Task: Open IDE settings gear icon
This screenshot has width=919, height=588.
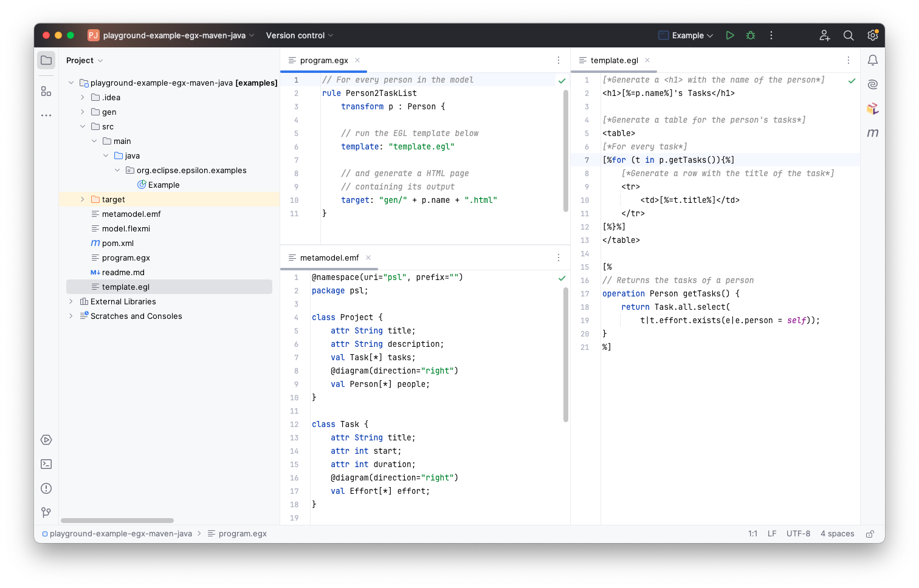Action: click(x=873, y=35)
